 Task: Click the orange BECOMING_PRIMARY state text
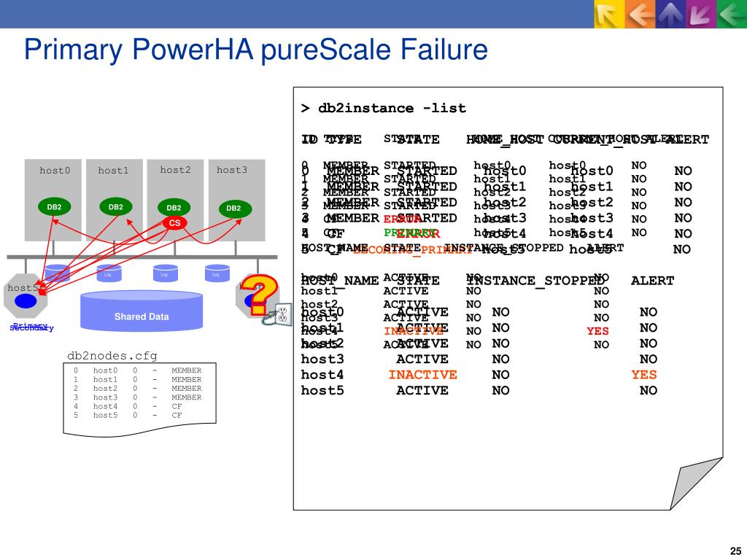413,251
